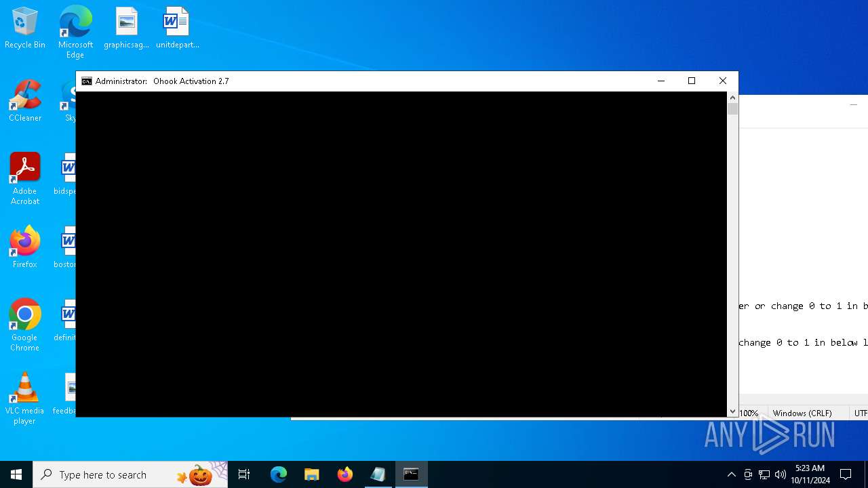
Task: Click the command prompt icon in title bar
Action: tap(87, 81)
